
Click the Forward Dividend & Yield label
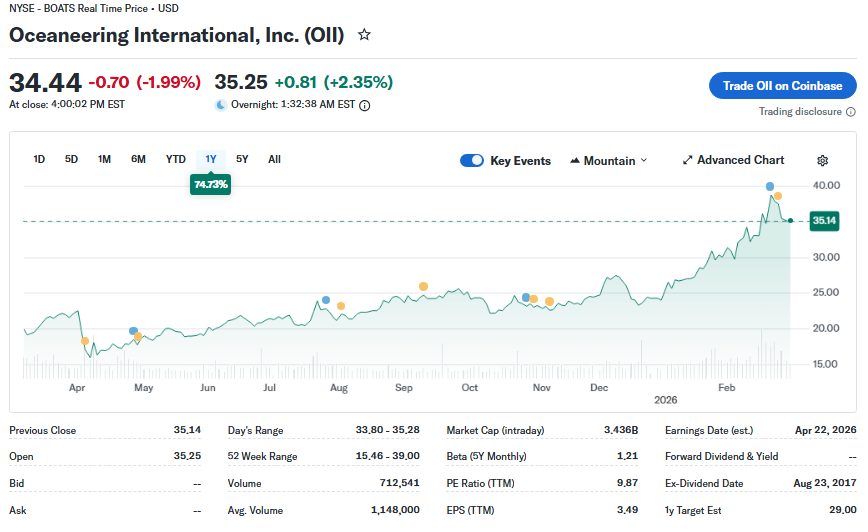[x=722, y=456]
